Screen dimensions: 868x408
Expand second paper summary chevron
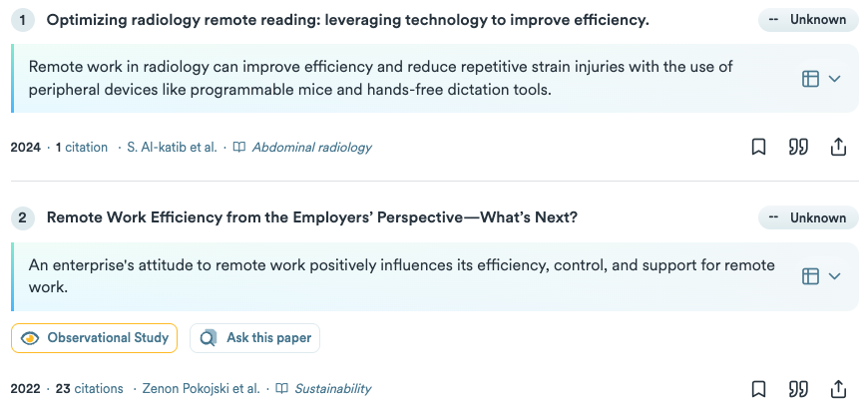[835, 275]
